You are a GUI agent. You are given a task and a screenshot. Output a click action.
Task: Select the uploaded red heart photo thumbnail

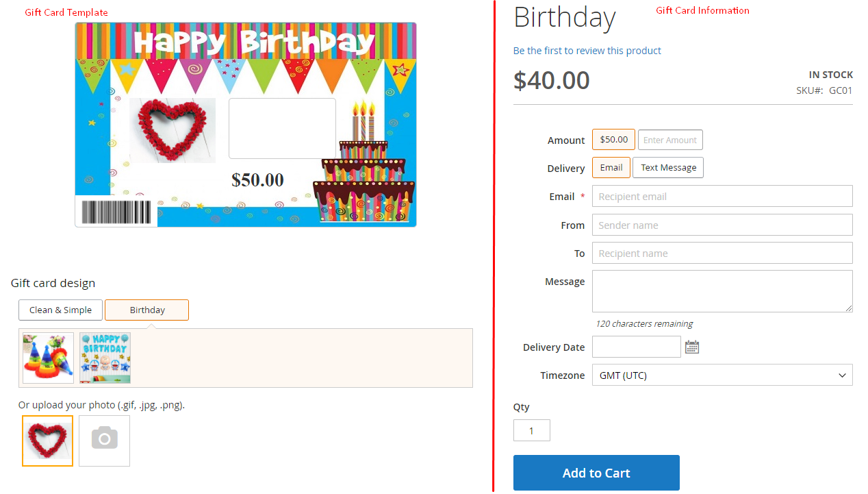[x=47, y=441]
